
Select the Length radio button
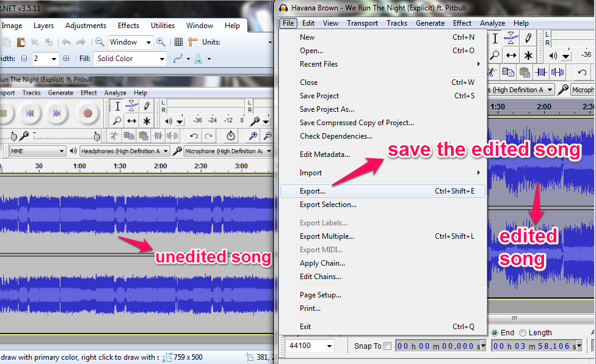523,333
